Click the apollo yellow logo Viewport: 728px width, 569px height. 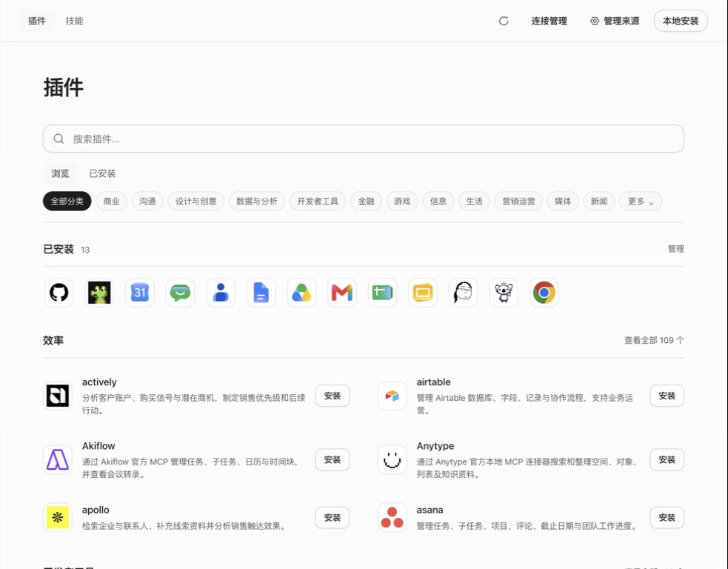pos(58,517)
